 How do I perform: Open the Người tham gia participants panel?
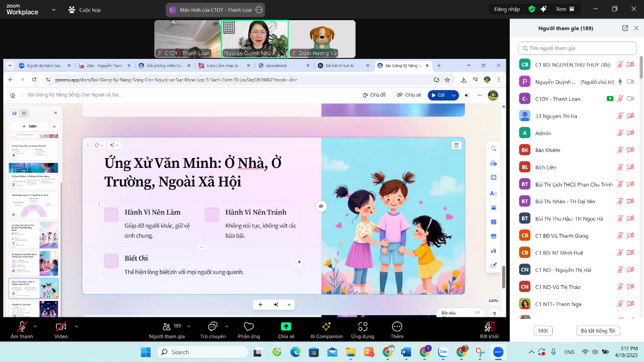tap(167, 330)
